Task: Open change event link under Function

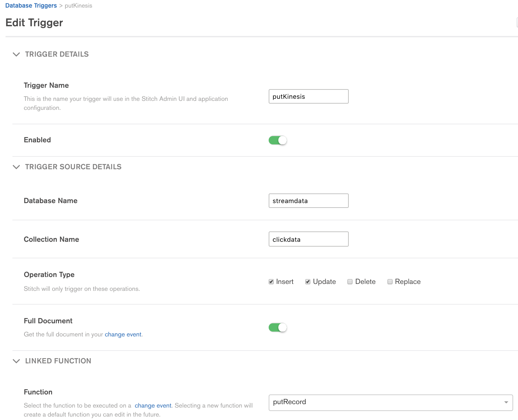Action: click(153, 405)
